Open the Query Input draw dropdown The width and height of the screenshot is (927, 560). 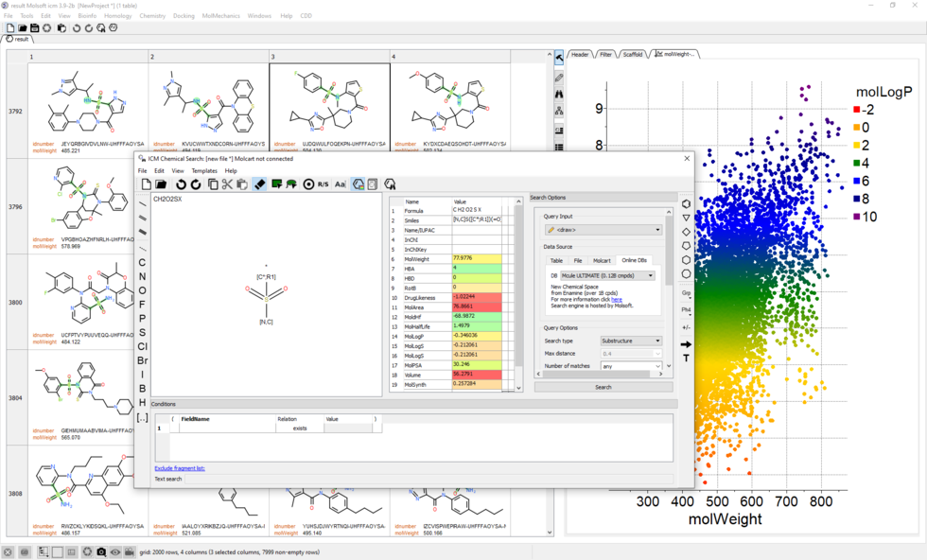coord(603,230)
